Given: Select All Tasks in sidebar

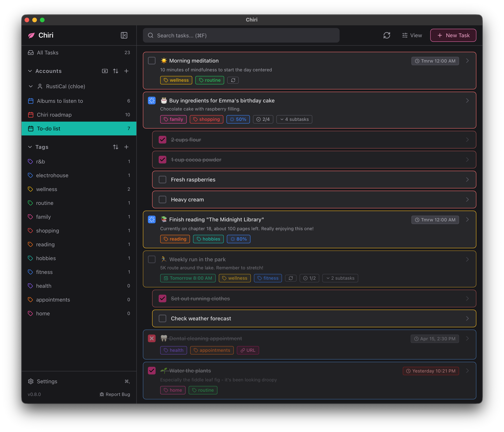Looking at the screenshot, I should (x=48, y=53).
